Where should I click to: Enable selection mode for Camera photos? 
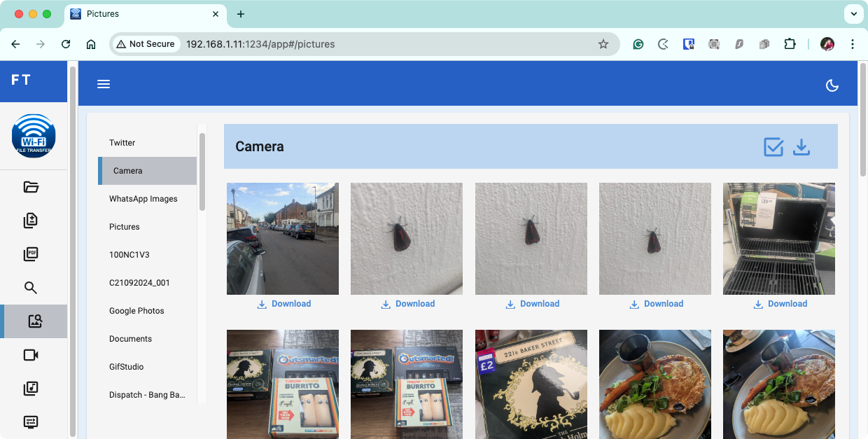click(x=773, y=146)
